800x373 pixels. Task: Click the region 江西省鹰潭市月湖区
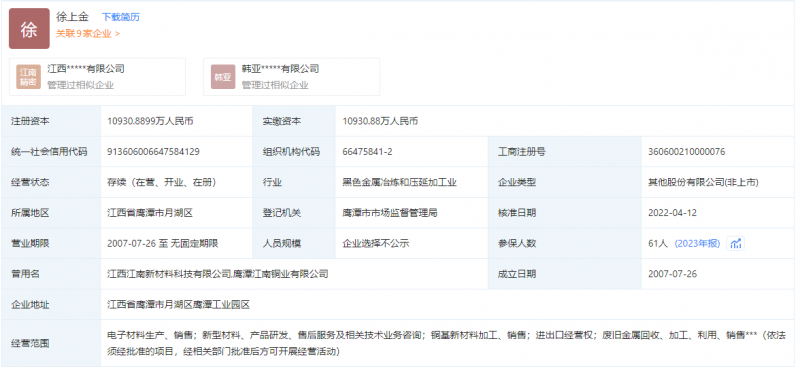click(150, 213)
